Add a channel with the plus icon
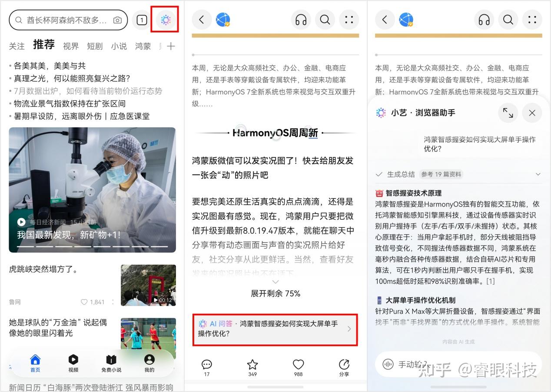Viewport: 551px width, 392px height. (171, 46)
